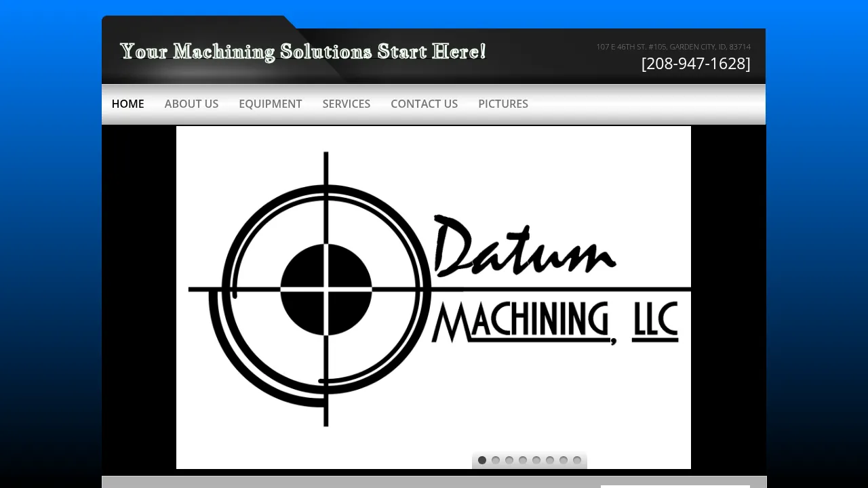Choose the fifth slideshow dot
The image size is (868, 488).
[536, 460]
